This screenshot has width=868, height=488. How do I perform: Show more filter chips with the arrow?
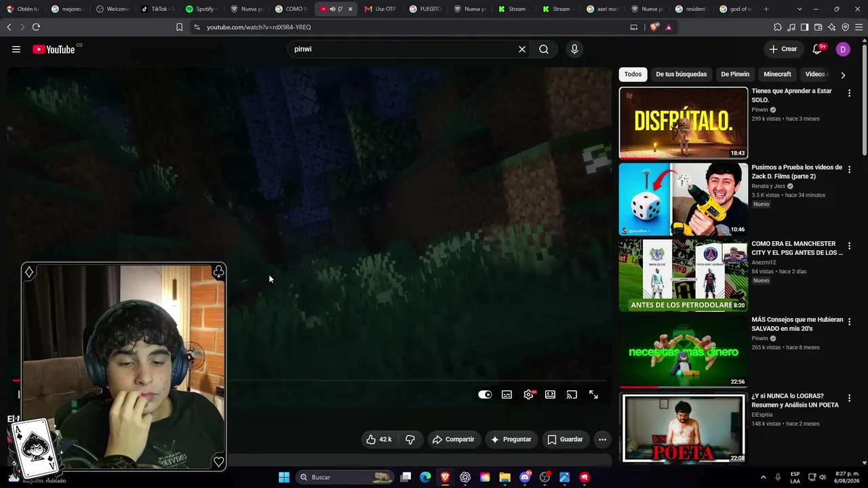843,75
